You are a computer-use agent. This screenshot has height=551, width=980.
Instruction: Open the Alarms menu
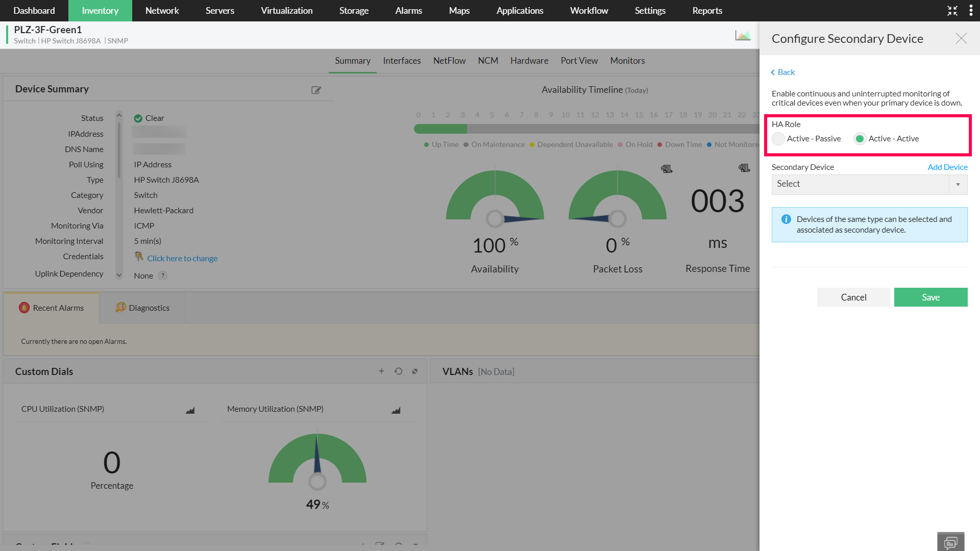408,11
